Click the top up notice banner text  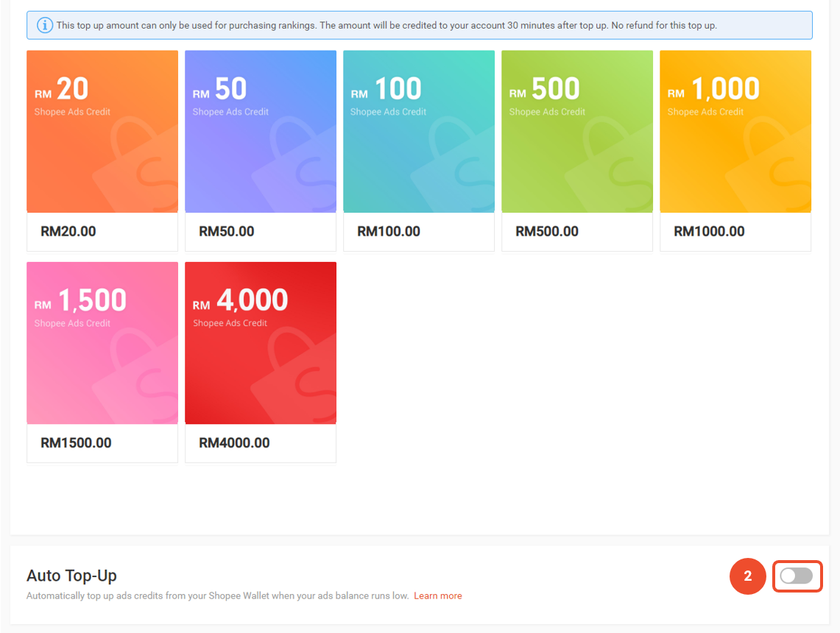[387, 25]
